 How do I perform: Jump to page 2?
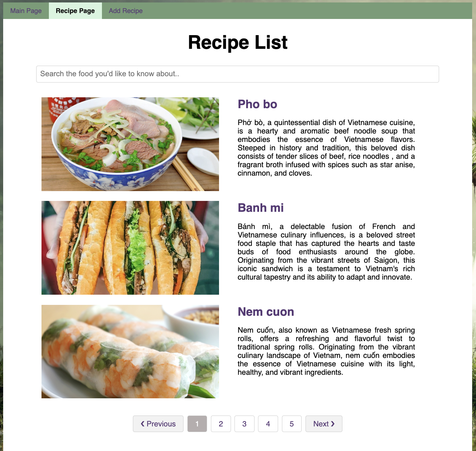(x=221, y=424)
